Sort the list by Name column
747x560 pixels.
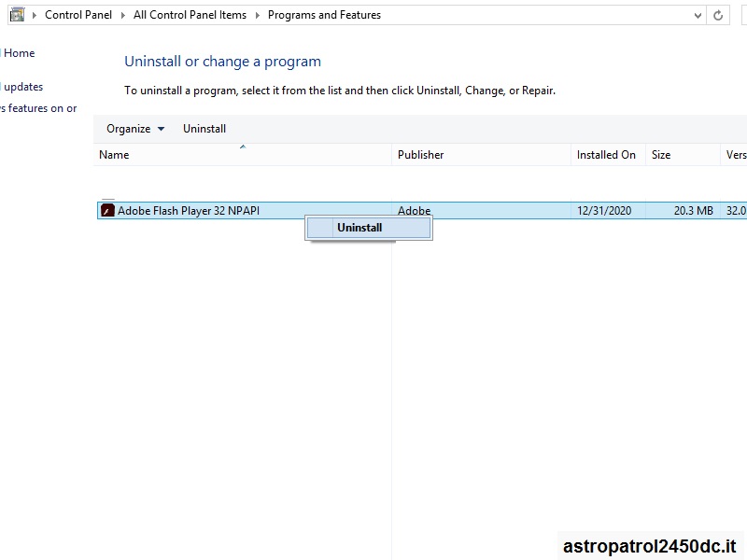click(243, 155)
